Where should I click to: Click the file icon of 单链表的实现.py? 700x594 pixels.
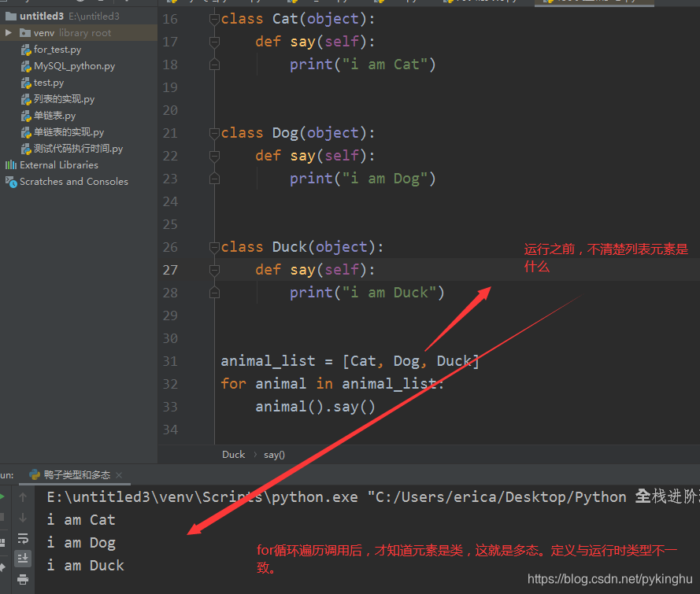tap(26, 132)
